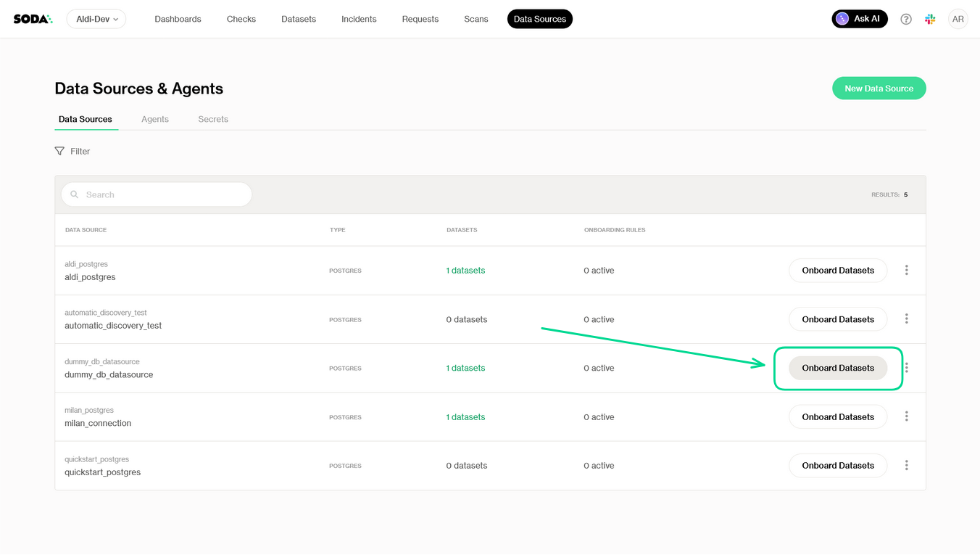Open the help question mark icon
This screenshot has height=555, width=980.
(905, 20)
